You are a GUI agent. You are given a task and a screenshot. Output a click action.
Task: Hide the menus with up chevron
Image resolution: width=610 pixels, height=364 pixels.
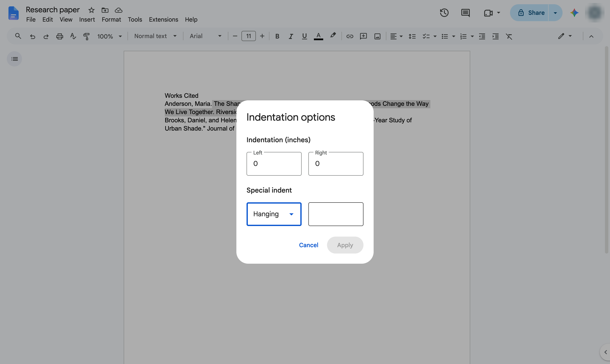tap(591, 36)
